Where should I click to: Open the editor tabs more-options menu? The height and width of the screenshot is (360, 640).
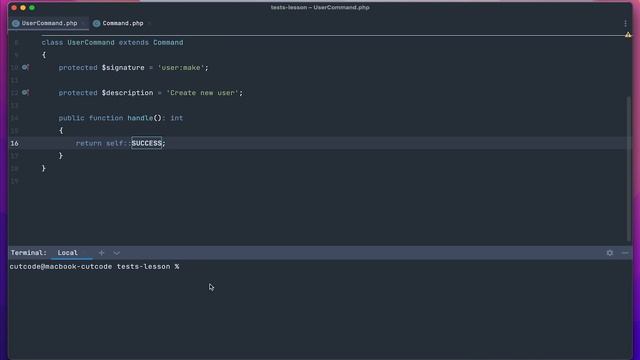[625, 23]
